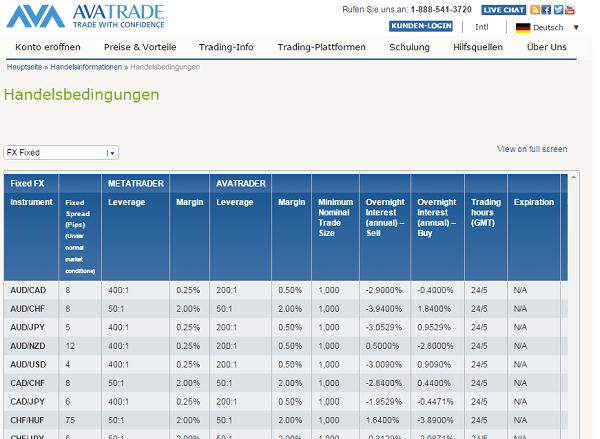Click the German flag icon

[523, 28]
